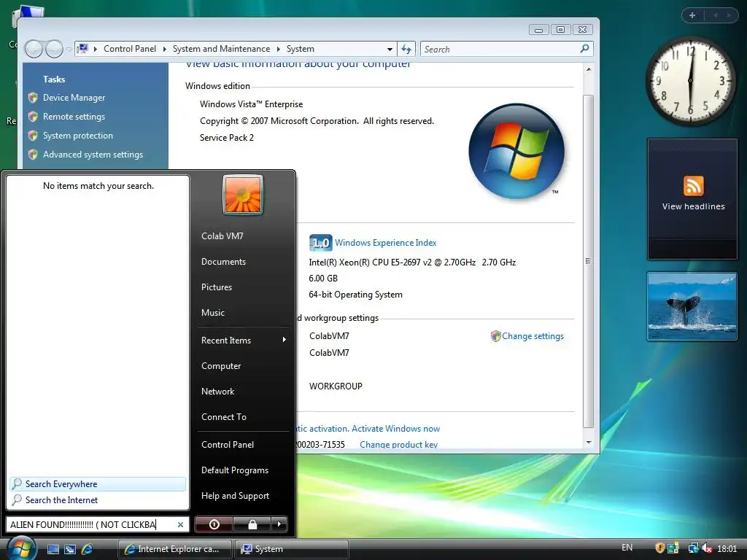Click Change product key link
Image resolution: width=747 pixels, height=560 pixels.
click(399, 444)
